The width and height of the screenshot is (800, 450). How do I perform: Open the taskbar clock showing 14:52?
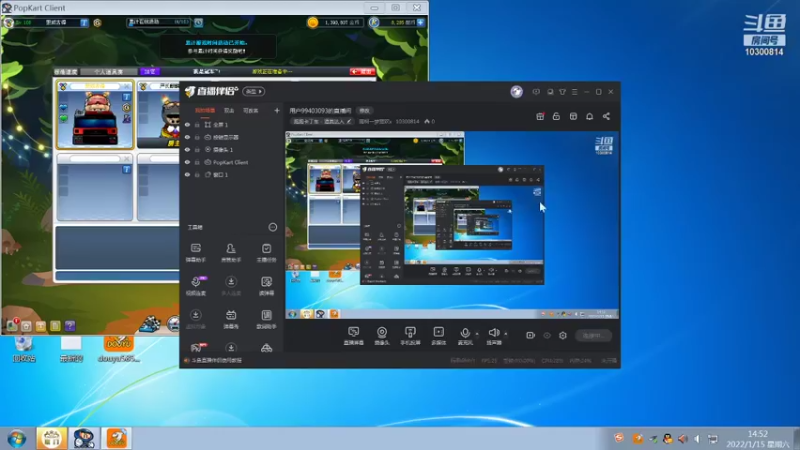pyautogui.click(x=758, y=439)
